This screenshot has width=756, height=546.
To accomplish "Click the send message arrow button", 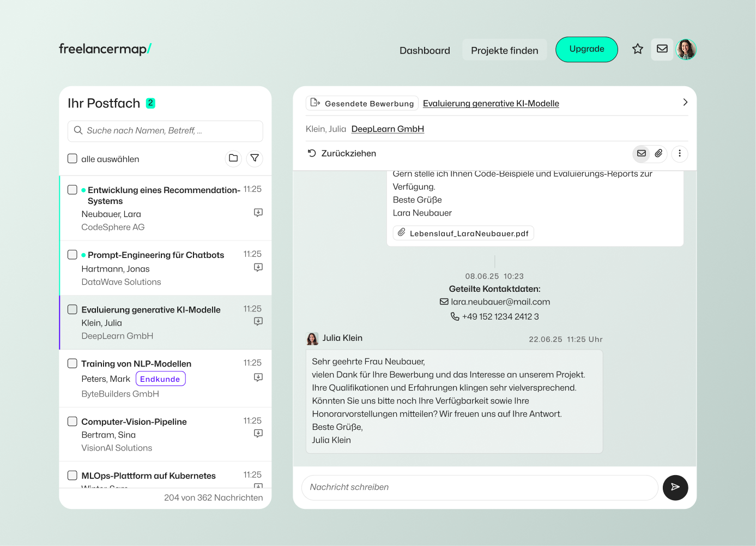I will [675, 487].
